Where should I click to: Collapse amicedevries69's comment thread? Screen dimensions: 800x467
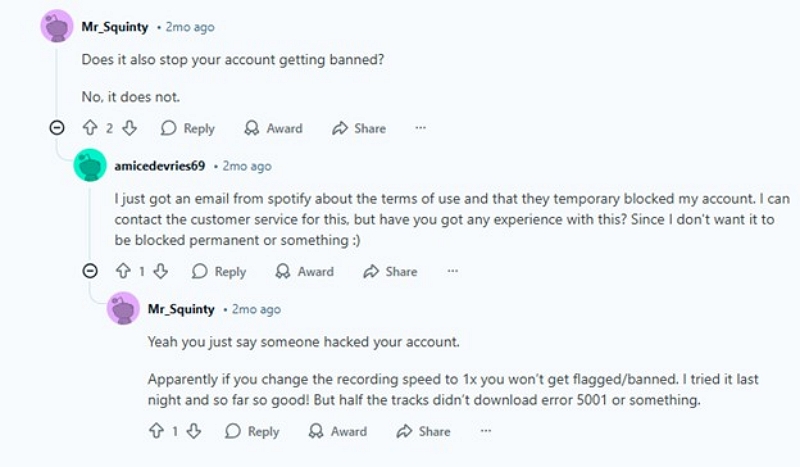pos(90,271)
